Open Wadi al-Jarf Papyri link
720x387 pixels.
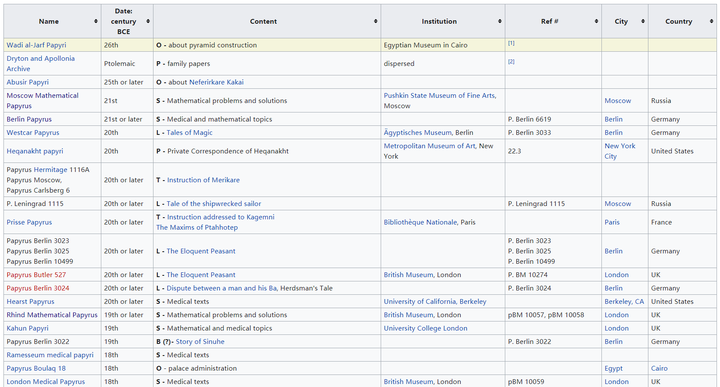(x=36, y=45)
